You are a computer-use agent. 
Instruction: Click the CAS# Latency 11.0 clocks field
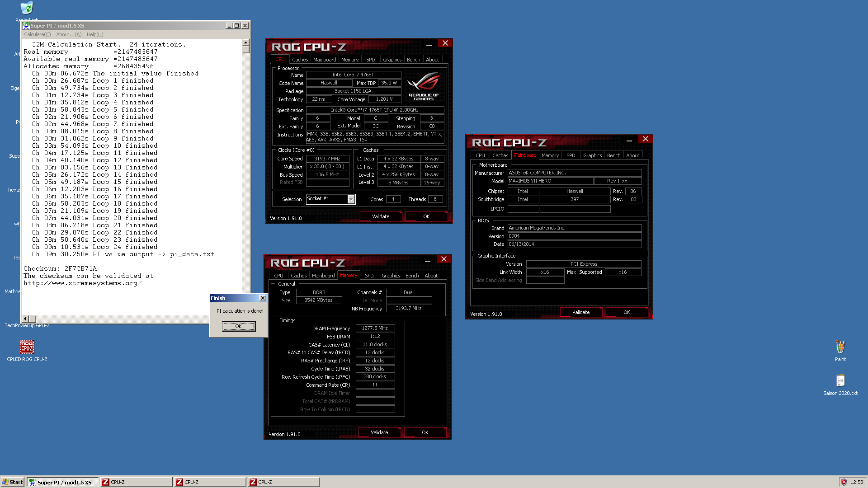375,344
